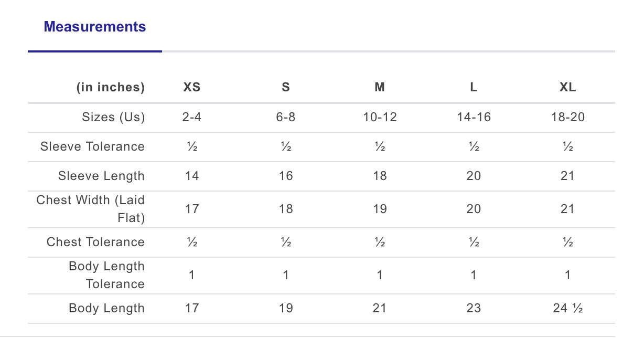Select the 10-12 size cell
Screen dimensions: 644x338
[x=380, y=117]
